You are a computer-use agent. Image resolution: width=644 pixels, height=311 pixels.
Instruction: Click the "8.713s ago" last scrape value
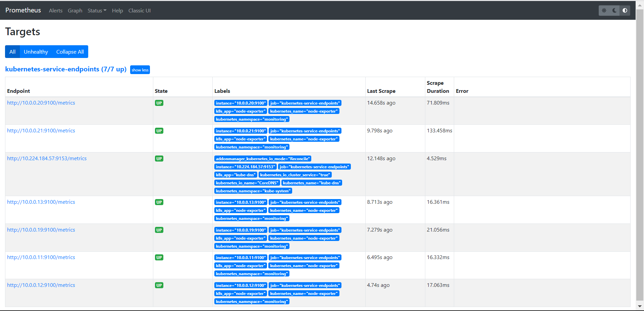click(380, 202)
